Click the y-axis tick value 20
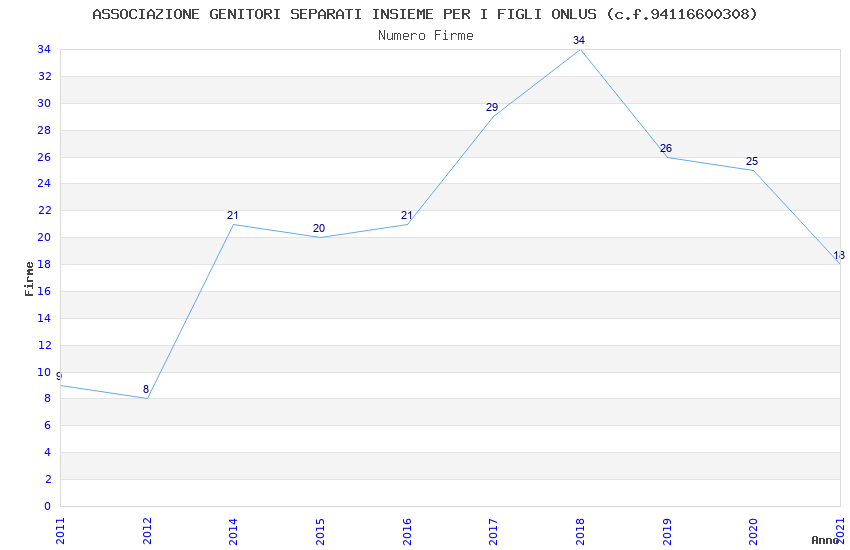Viewport: 850px width, 550px height. pos(44,237)
